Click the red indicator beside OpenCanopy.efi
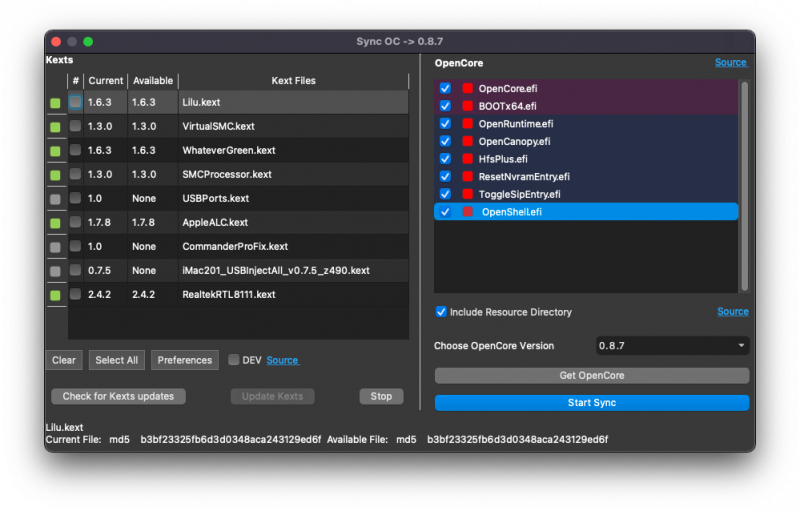 [x=467, y=141]
